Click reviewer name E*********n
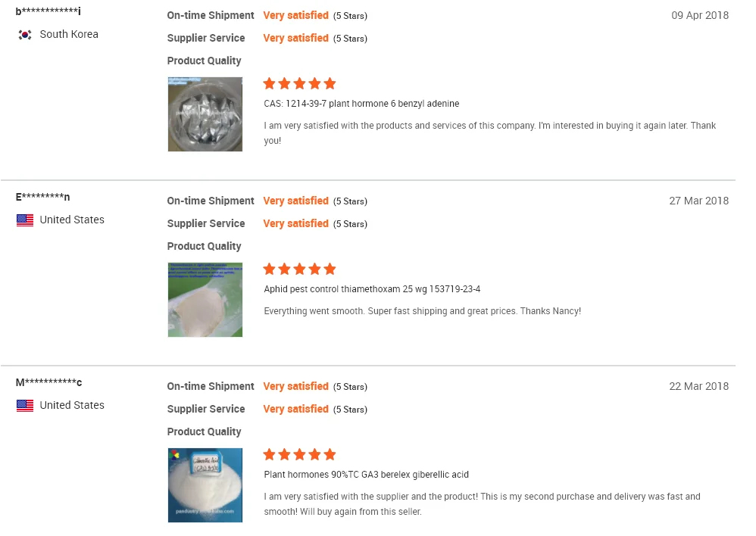This screenshot has width=756, height=536. pos(43,197)
